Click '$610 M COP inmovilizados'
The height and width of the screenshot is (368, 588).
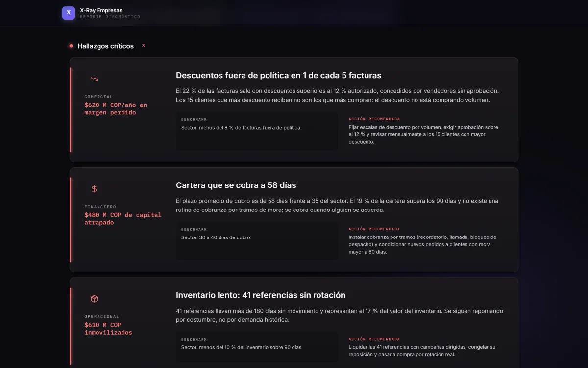(108, 329)
